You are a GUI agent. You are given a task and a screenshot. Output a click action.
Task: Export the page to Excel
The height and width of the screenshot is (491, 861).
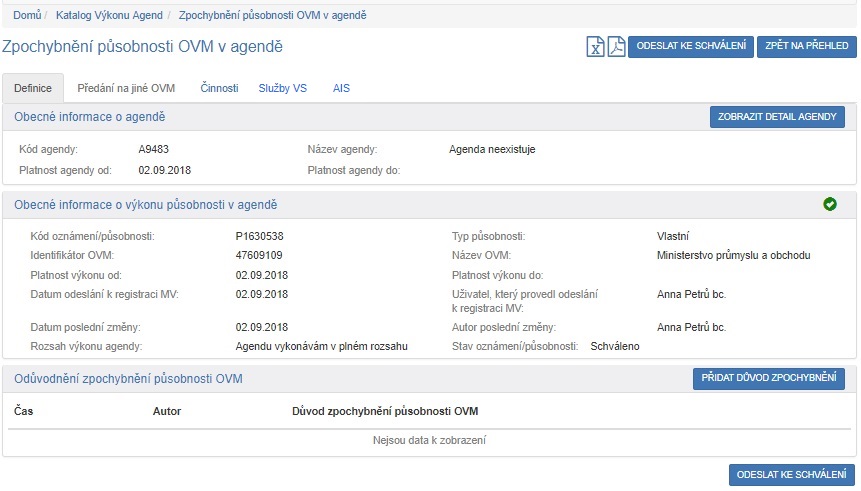595,47
